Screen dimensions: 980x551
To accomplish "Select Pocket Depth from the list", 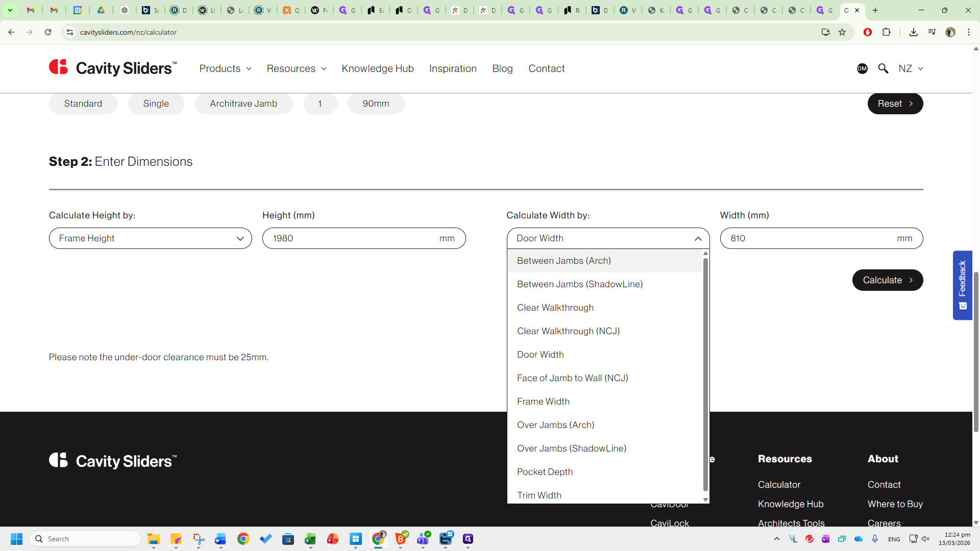I will click(x=545, y=472).
